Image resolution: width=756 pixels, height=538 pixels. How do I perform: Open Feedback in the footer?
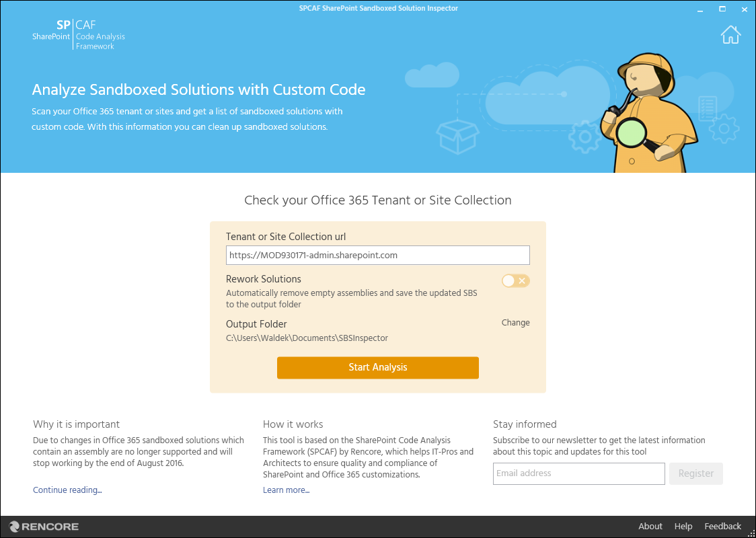[723, 527]
